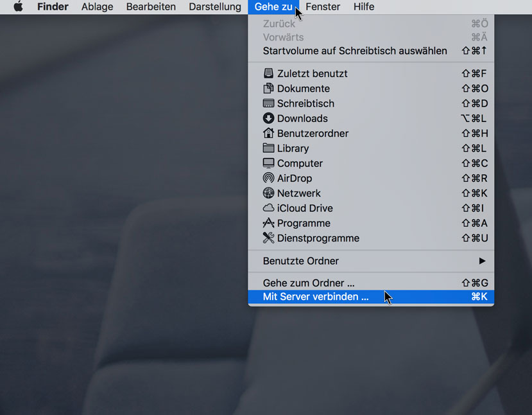Go to iCloud Drive

(x=371, y=208)
